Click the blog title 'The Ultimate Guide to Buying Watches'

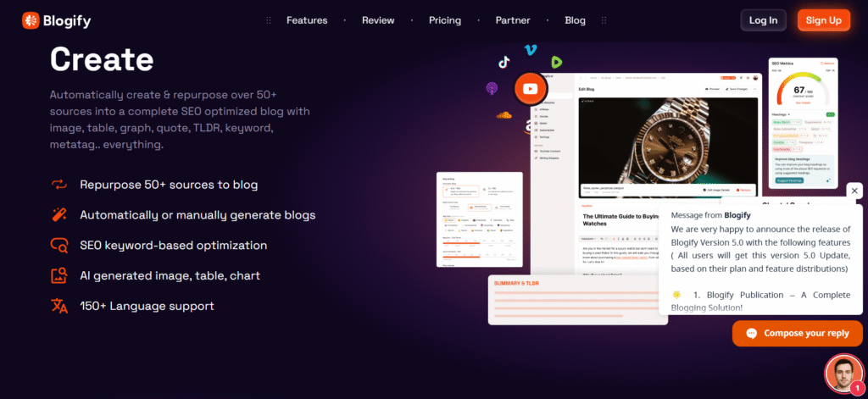[x=620, y=220]
